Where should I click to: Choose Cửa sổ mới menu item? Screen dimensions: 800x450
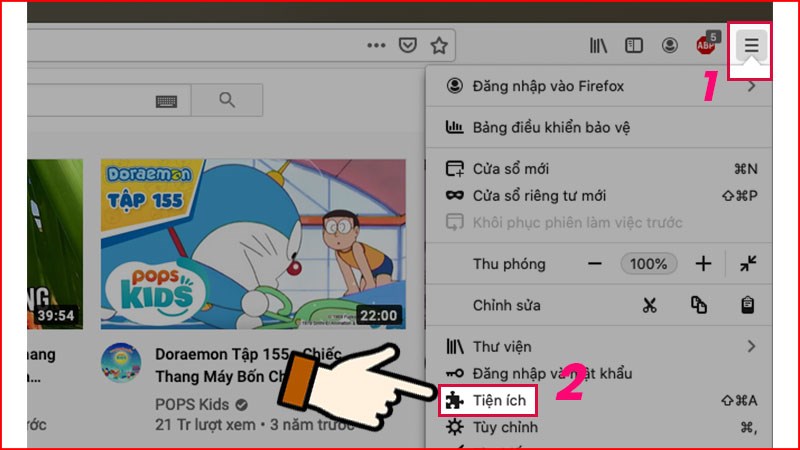(598, 169)
